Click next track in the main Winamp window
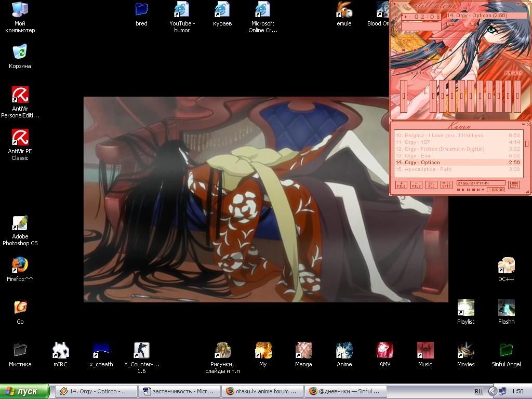Viewport: 532px width, 399px height. [x=451, y=50]
